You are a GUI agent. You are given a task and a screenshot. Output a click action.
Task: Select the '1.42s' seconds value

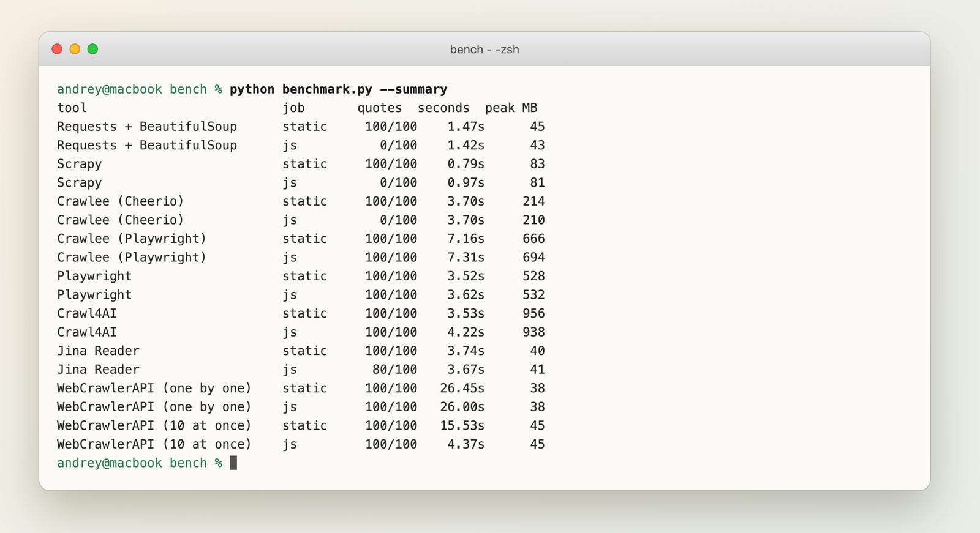466,146
